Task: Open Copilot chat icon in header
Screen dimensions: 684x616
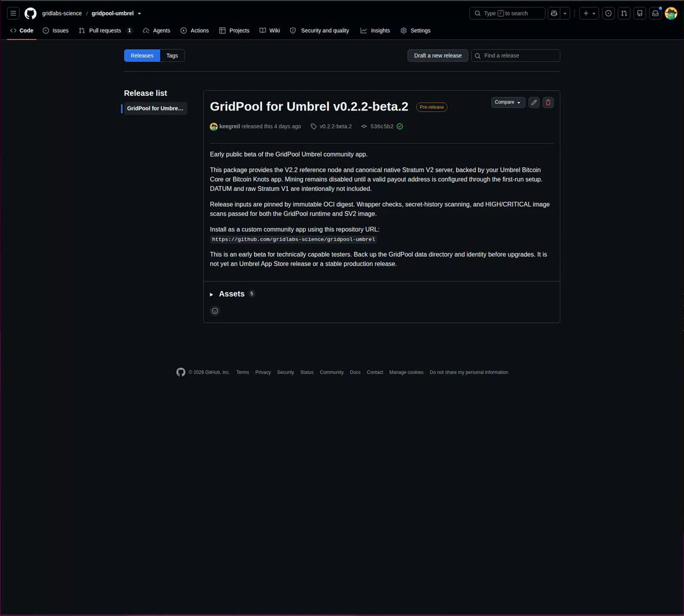Action: (x=553, y=13)
